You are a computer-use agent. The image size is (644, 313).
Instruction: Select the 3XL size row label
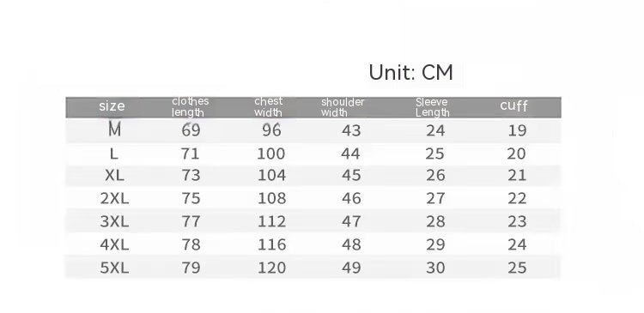click(114, 221)
